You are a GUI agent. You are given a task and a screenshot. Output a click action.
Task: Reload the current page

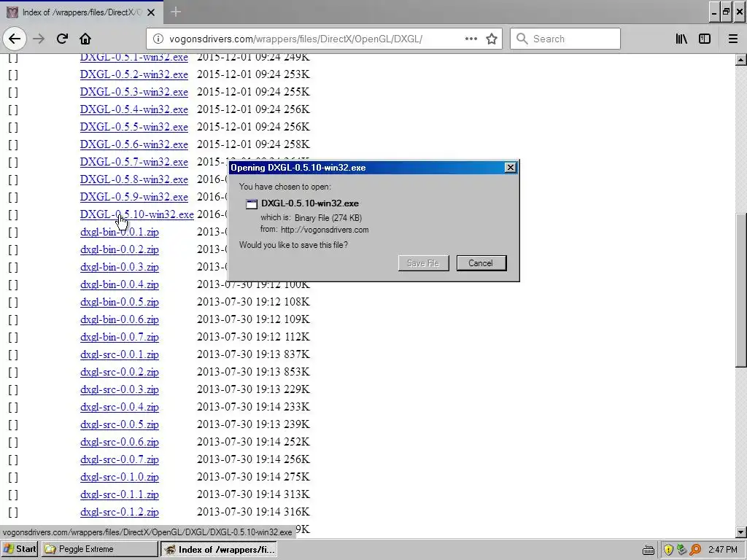[62, 39]
